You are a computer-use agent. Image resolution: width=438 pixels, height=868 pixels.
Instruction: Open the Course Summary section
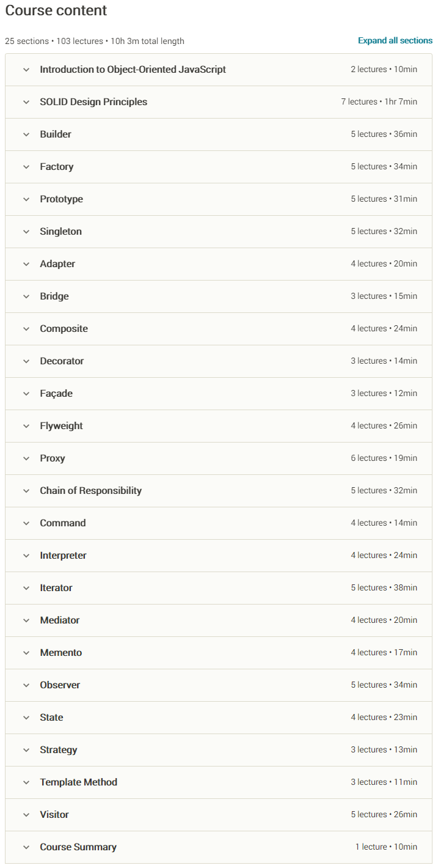pos(219,847)
